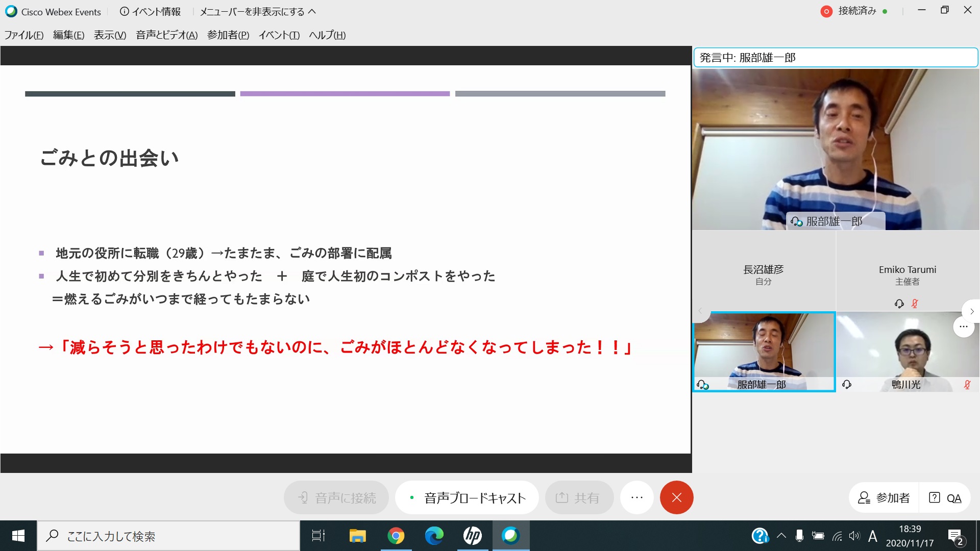980x551 pixels.
Task: Click 鴨川光's muted microphone icon
Action: [x=967, y=385]
